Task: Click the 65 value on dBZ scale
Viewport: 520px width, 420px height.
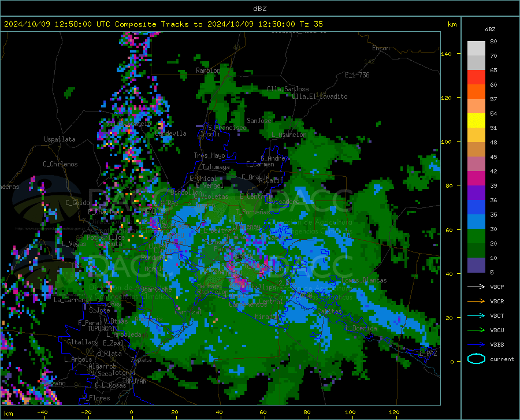Action: 493,70
